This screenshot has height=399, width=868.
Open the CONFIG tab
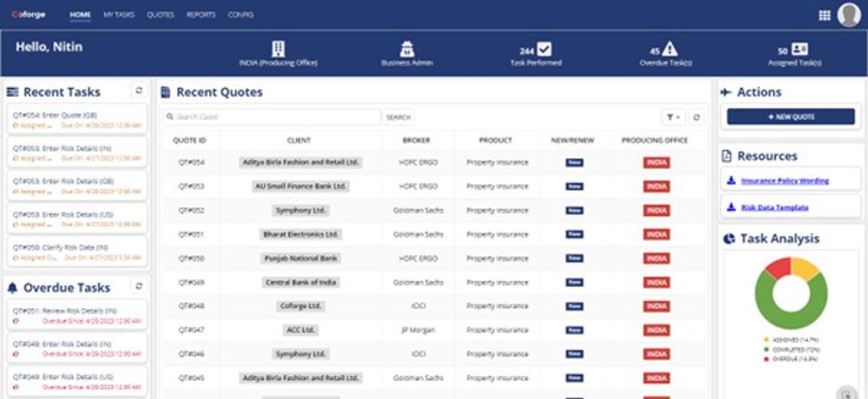pyautogui.click(x=241, y=15)
